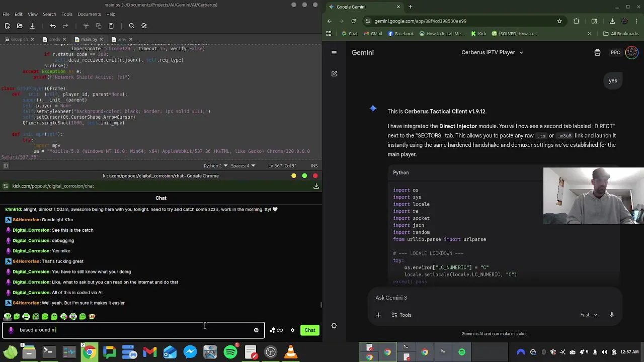Start a new chat in Gemini
This screenshot has width=644, height=362.
coord(334,73)
